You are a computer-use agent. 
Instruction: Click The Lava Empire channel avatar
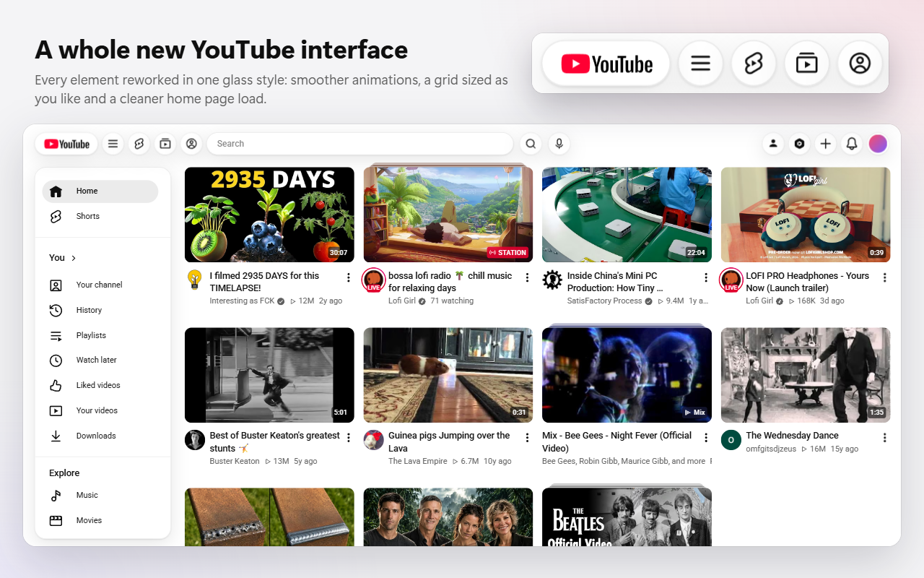click(373, 440)
